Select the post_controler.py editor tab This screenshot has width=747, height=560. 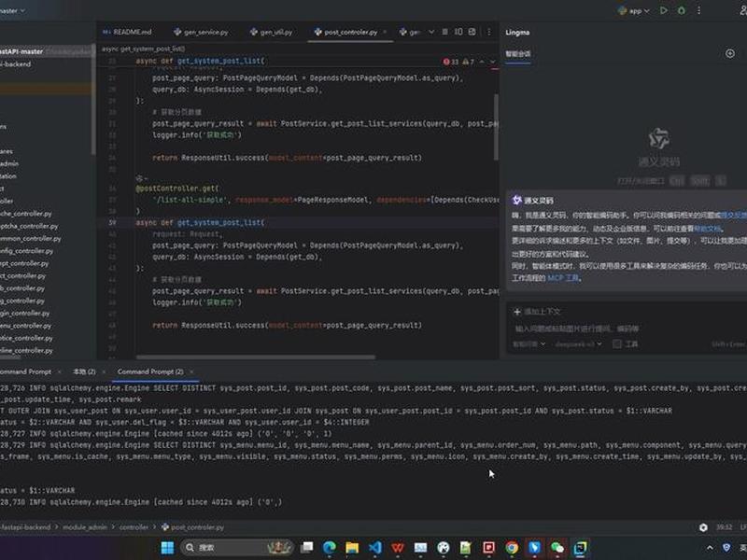point(346,32)
